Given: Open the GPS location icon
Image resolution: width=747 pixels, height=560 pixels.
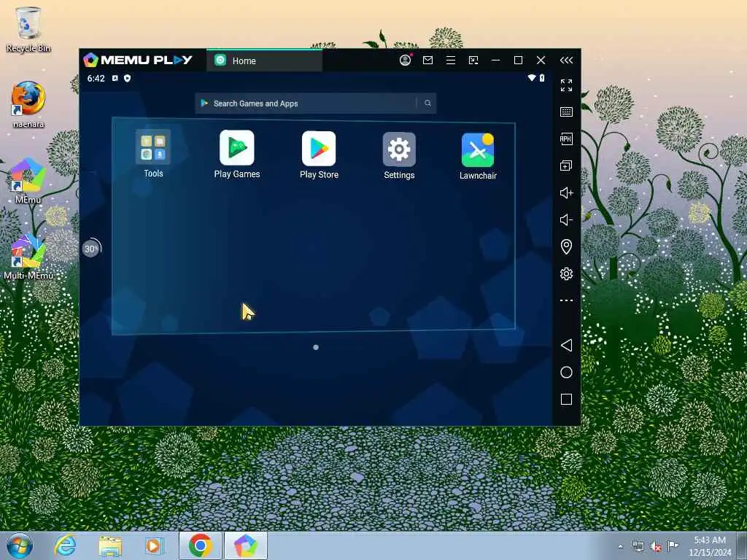Looking at the screenshot, I should [x=566, y=246].
